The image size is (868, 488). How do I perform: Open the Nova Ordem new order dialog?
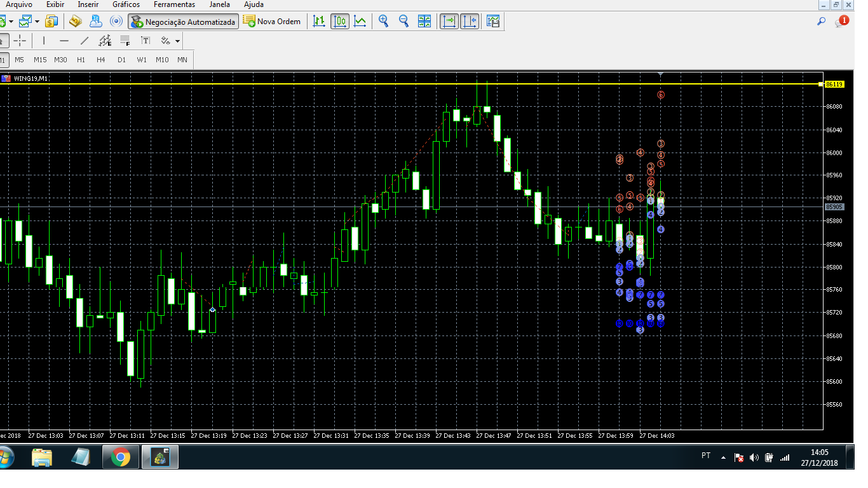click(272, 22)
